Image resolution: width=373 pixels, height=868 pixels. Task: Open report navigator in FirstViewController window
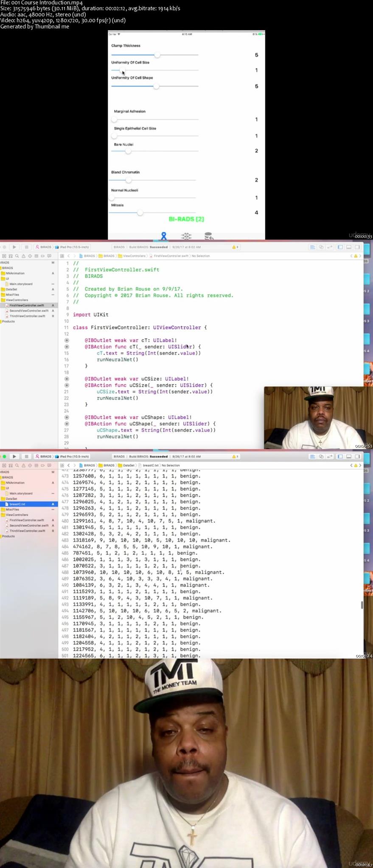(x=49, y=256)
